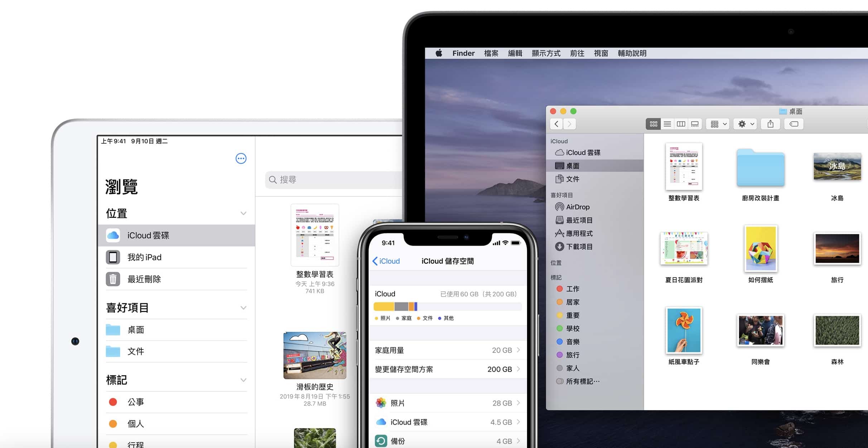Screen dimensions: 868x448
Task: Open the Apple menu on Mac
Action: (x=439, y=53)
